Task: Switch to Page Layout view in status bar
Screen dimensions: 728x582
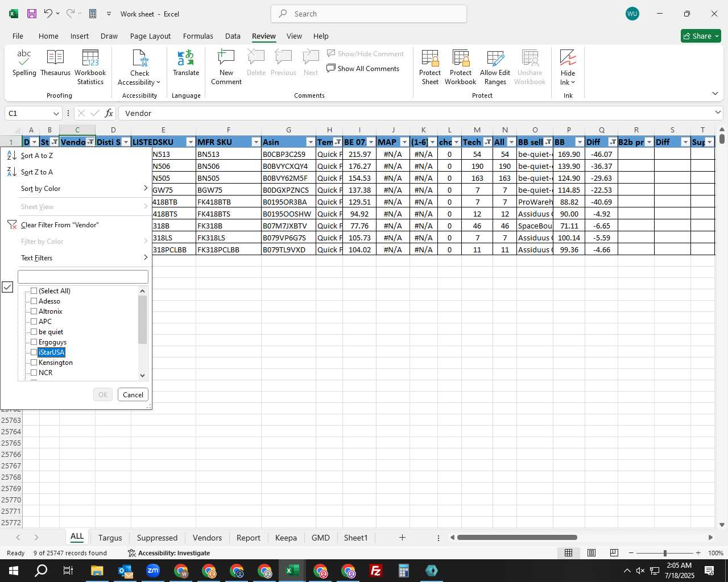Action: pos(591,553)
